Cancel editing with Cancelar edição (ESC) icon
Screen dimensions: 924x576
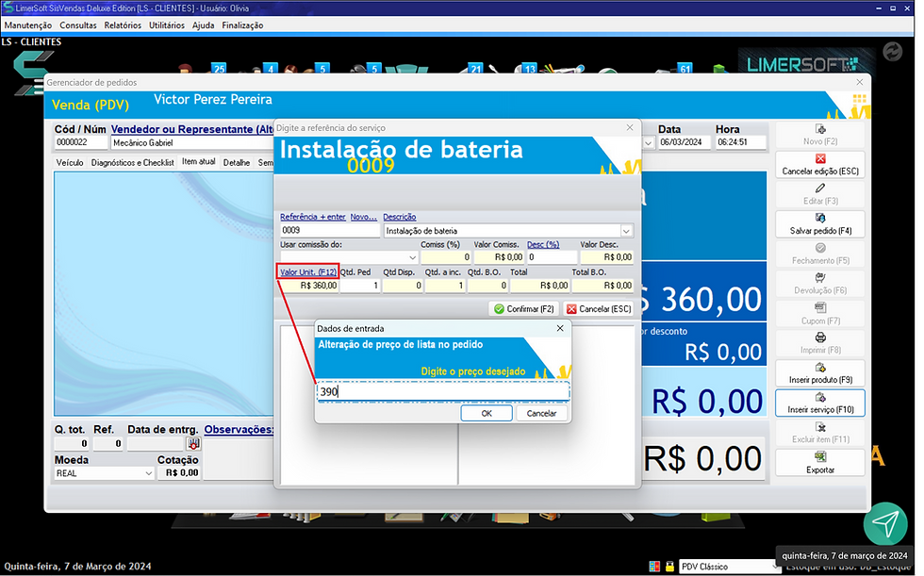tap(820, 157)
